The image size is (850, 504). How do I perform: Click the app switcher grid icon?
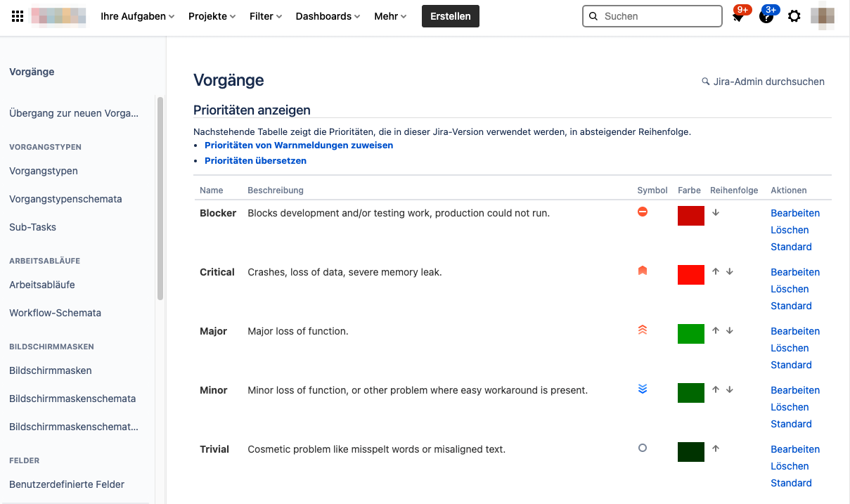pyautogui.click(x=17, y=15)
